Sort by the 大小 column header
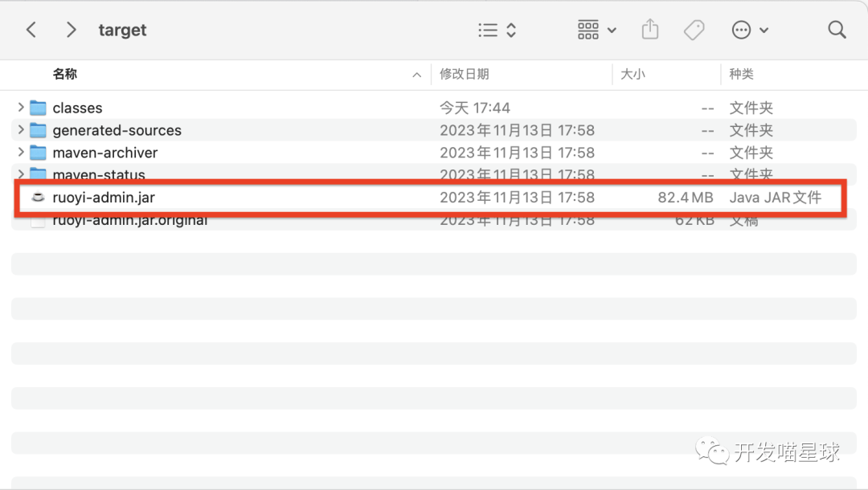The height and width of the screenshot is (490, 868). (633, 74)
